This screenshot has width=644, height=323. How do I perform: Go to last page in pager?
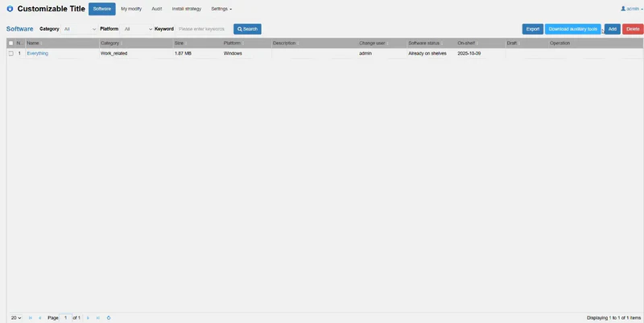pos(97,317)
